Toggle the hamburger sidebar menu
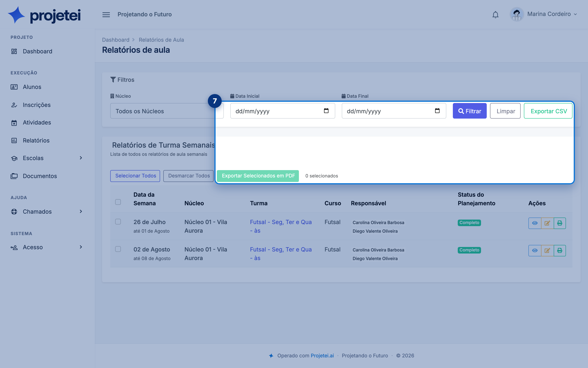Viewport: 588px width, 368px height. tap(106, 15)
